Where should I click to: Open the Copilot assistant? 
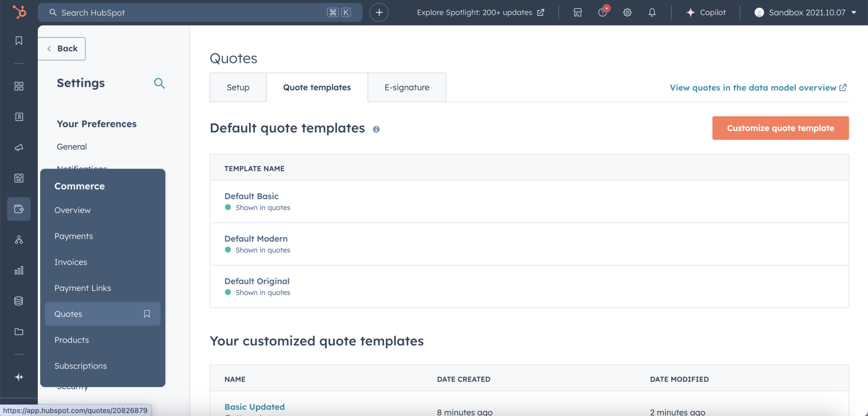click(706, 13)
